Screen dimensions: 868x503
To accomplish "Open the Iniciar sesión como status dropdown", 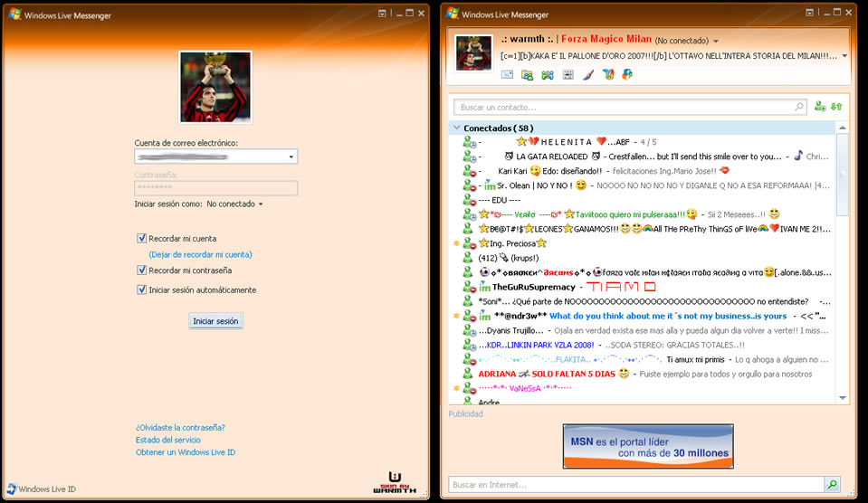I will [x=261, y=204].
